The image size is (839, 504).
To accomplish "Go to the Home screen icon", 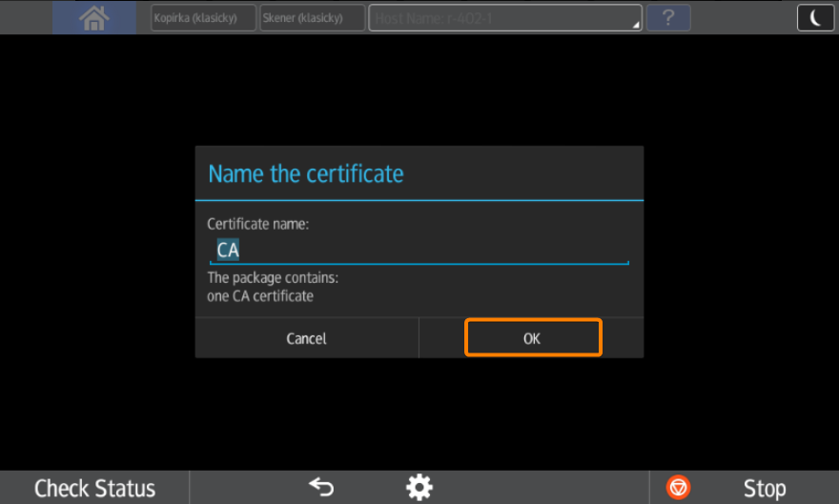I will pos(93,18).
